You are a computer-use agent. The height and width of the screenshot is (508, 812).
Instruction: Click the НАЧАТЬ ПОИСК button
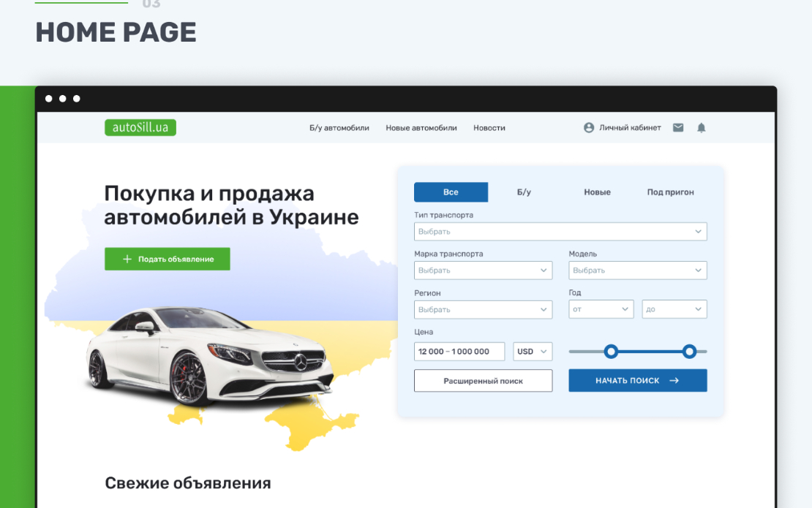click(637, 381)
